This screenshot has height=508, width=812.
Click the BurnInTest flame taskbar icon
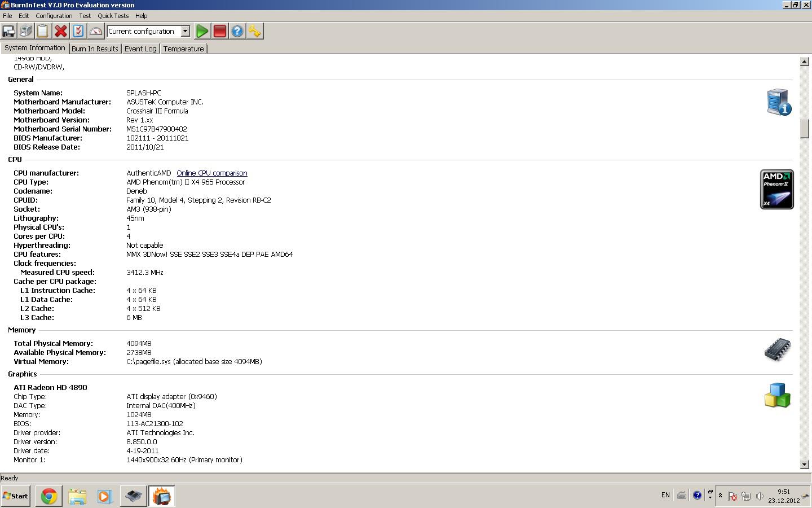pyautogui.click(x=161, y=496)
